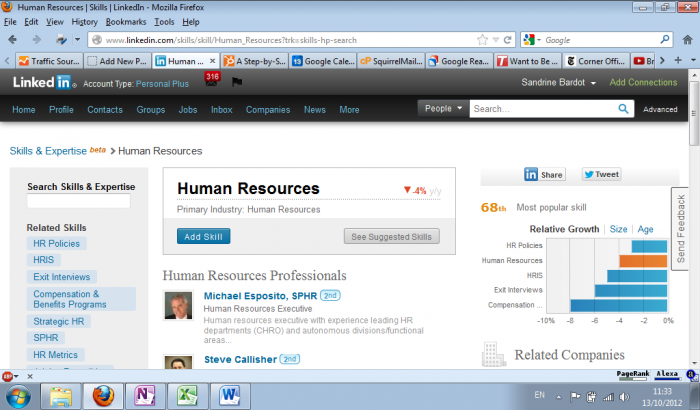The image size is (700, 410).
Task: Open the File menu
Action: pyautogui.click(x=10, y=22)
